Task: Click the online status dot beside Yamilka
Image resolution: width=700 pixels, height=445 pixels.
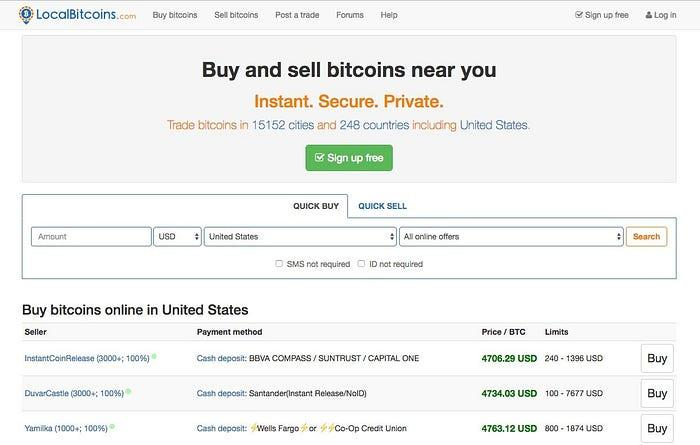Action: coord(112,426)
